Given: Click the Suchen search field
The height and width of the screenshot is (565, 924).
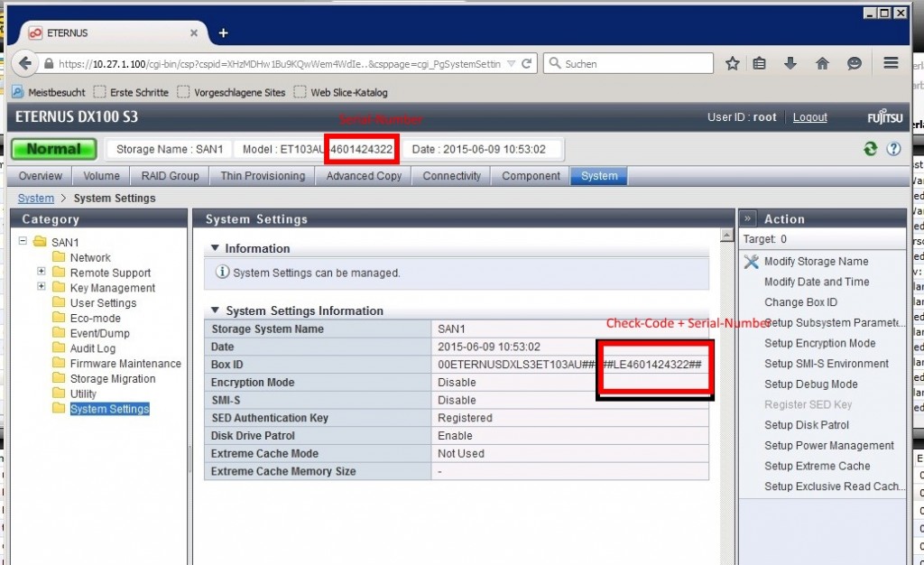Looking at the screenshot, I should pos(628,63).
